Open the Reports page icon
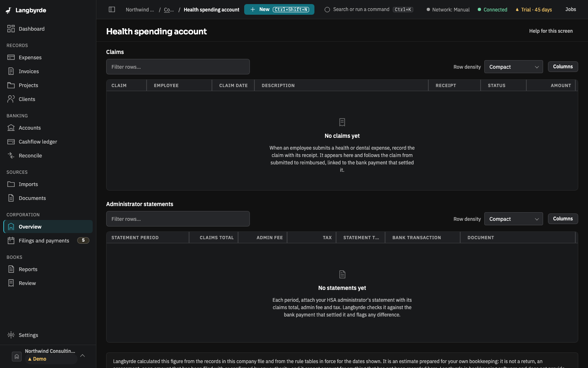 pos(11,269)
